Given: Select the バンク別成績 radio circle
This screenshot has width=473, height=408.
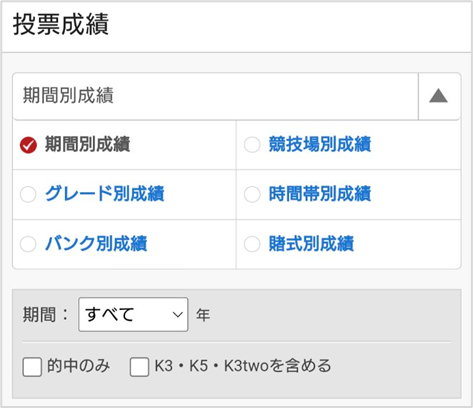Looking at the screenshot, I should pyautogui.click(x=28, y=244).
